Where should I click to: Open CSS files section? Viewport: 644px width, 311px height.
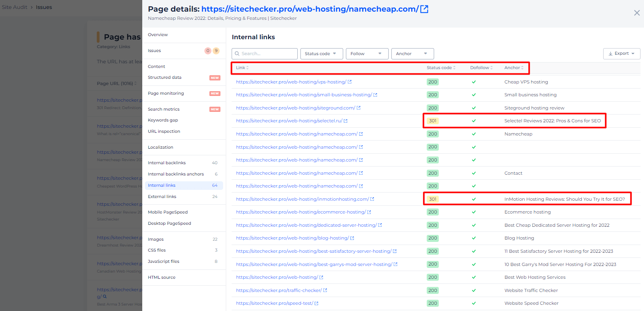pyautogui.click(x=157, y=250)
